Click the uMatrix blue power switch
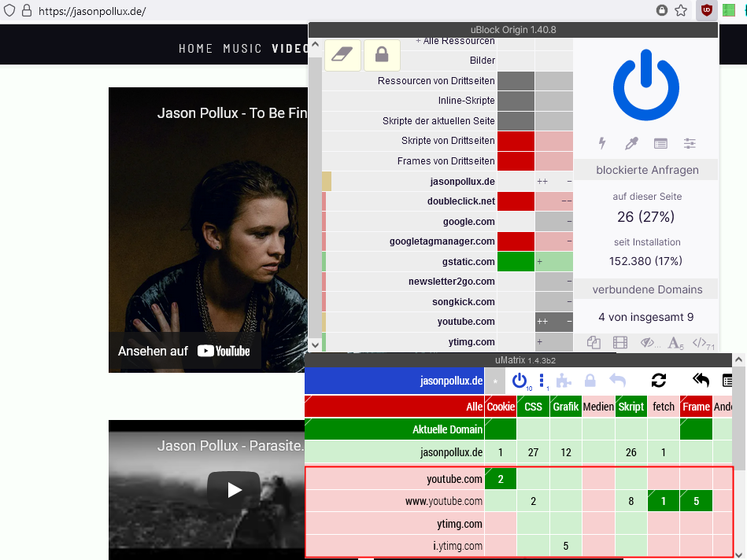The image size is (747, 560). tap(521, 381)
